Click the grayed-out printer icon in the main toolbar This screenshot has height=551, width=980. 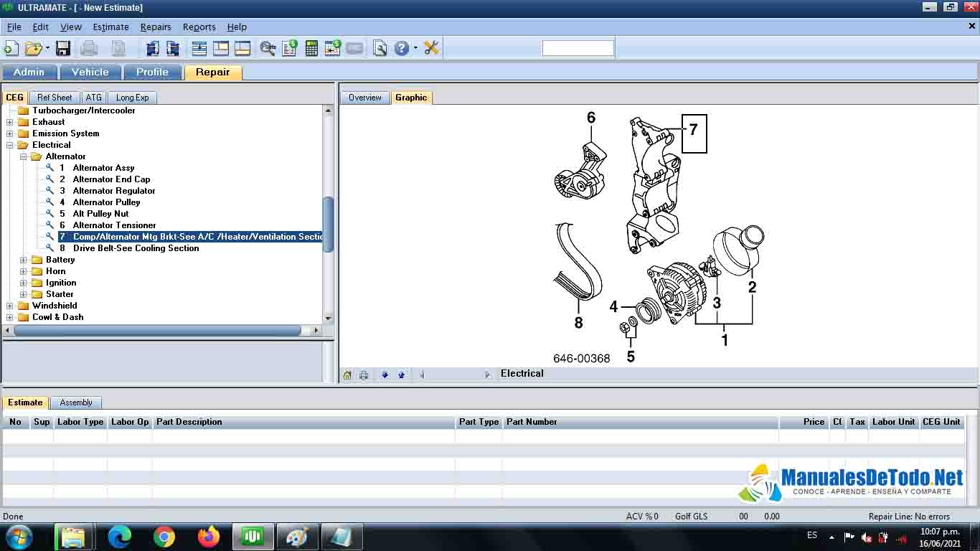[x=89, y=48]
